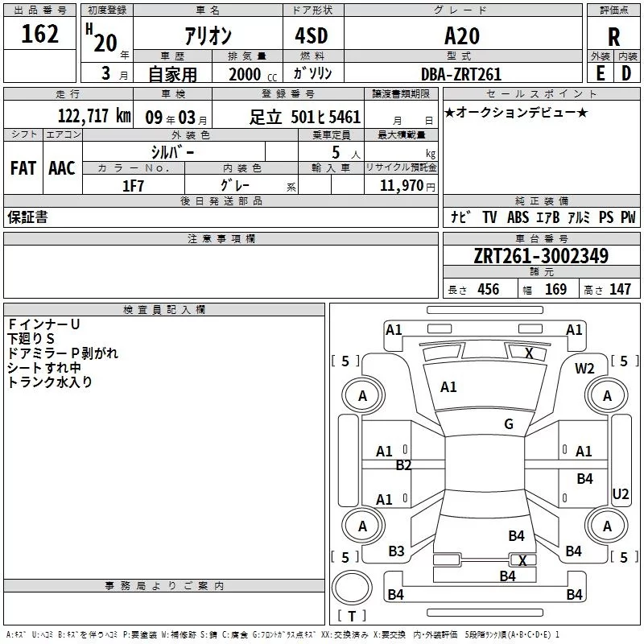This screenshot has width=644, height=644.
Task: Select the アルミ equipment item
Action: point(579,217)
